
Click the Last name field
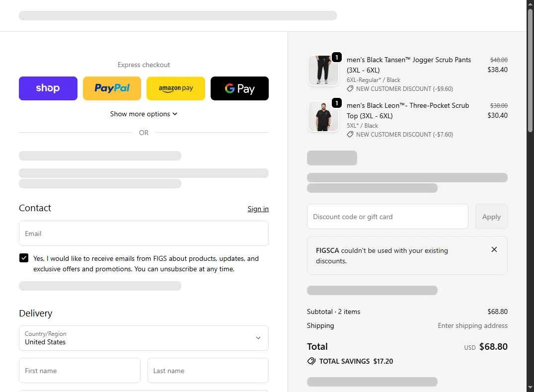[208, 371]
